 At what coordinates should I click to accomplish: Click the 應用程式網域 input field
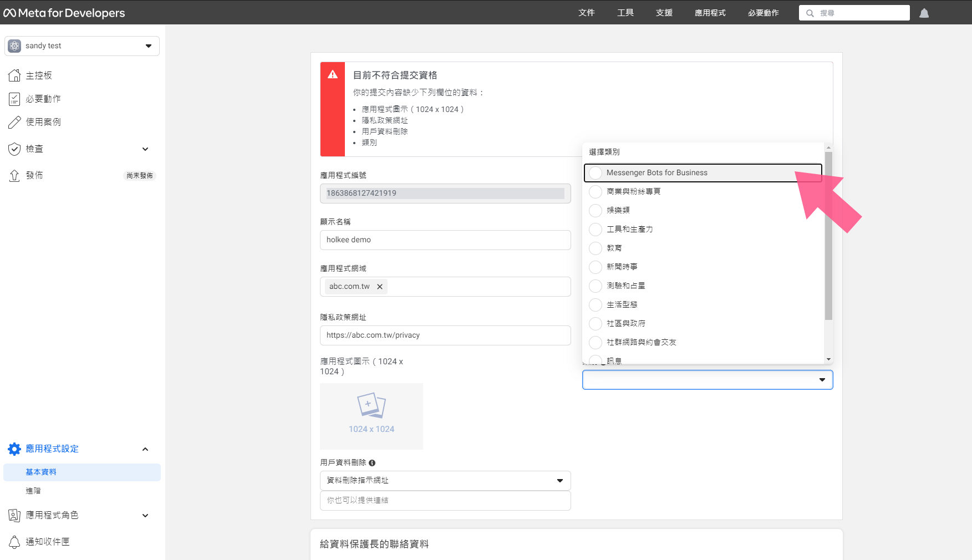click(445, 287)
